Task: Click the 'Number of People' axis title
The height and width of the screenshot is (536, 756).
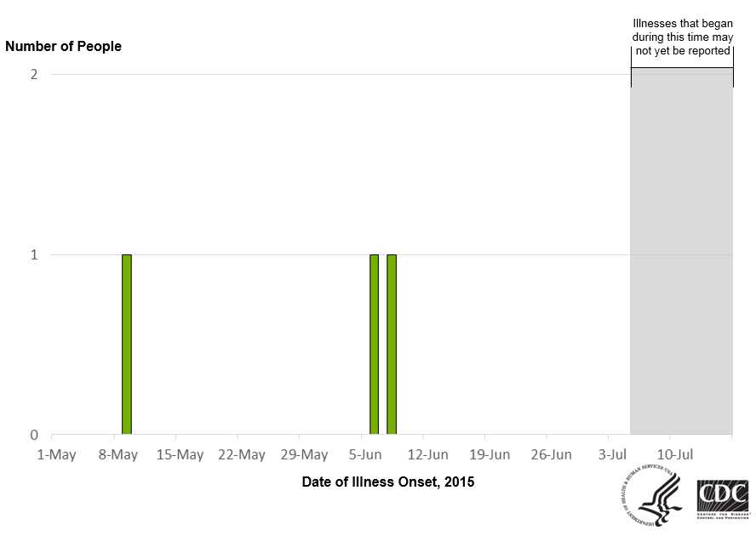Action: click(x=63, y=47)
